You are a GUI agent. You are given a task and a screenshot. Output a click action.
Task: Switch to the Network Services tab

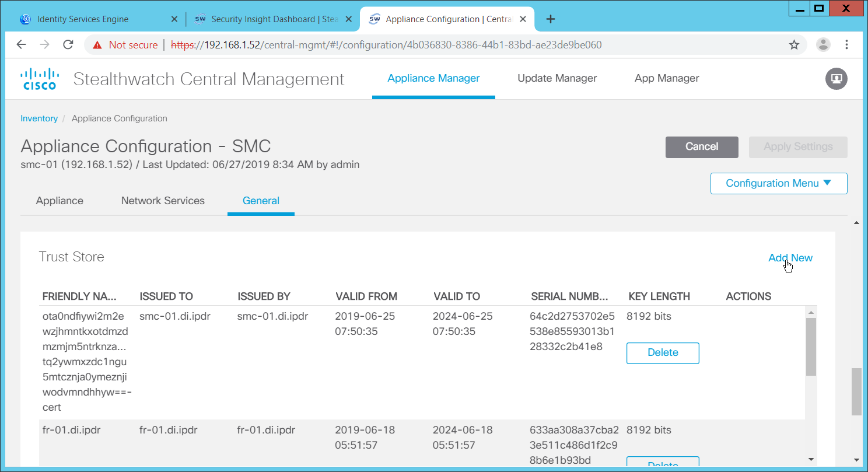pyautogui.click(x=163, y=201)
